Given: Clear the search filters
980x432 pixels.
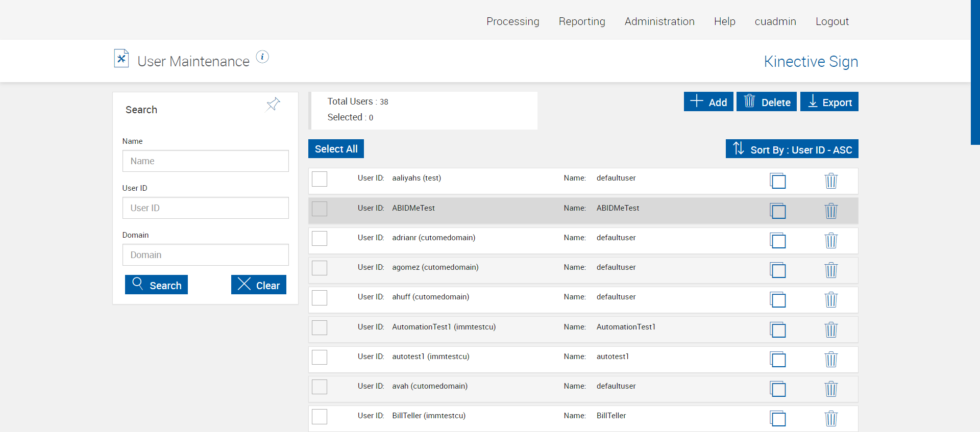Looking at the screenshot, I should click(259, 285).
